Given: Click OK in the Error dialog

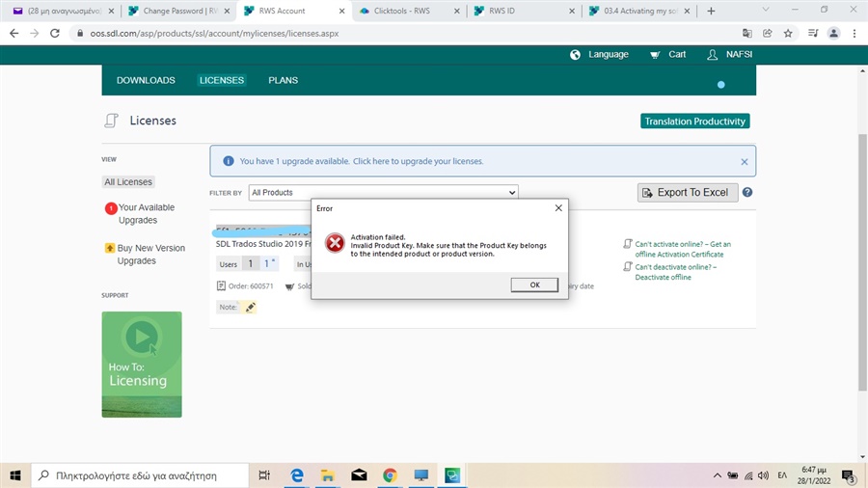Looking at the screenshot, I should point(534,285).
